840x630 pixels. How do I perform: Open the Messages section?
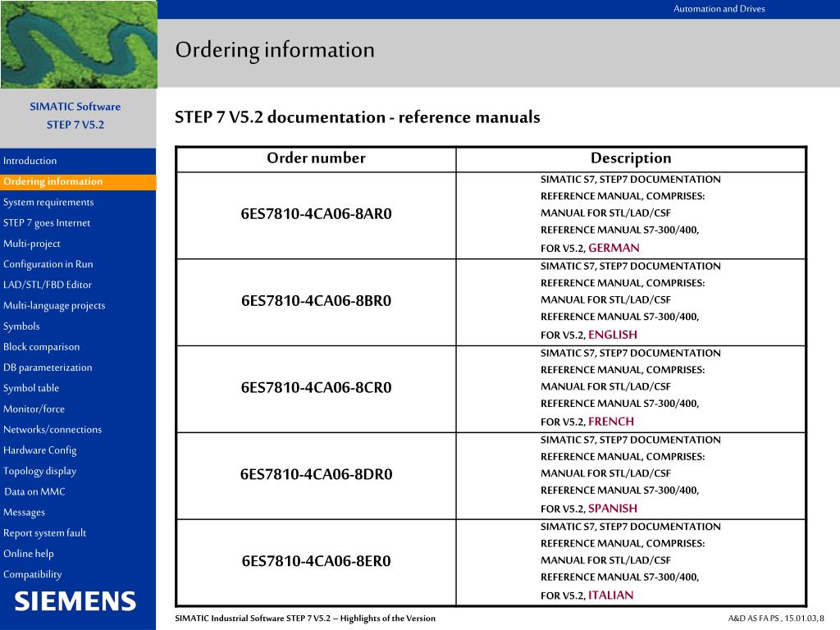24,513
